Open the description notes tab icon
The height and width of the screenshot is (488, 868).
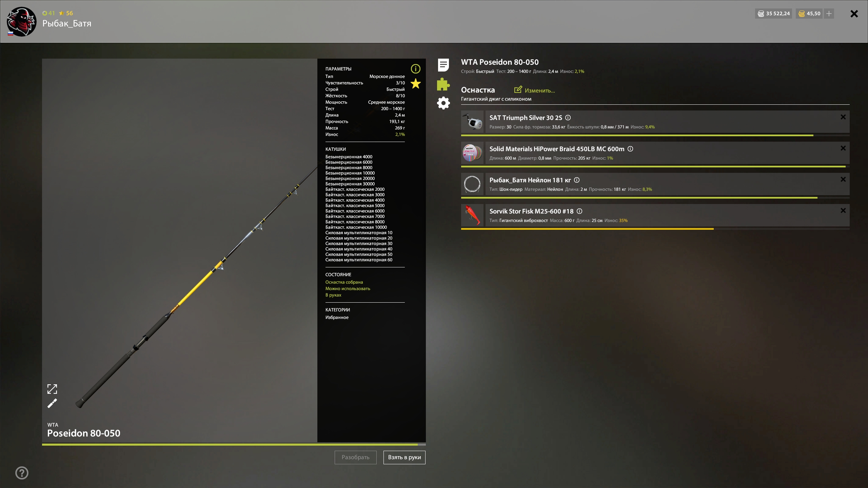pos(443,65)
